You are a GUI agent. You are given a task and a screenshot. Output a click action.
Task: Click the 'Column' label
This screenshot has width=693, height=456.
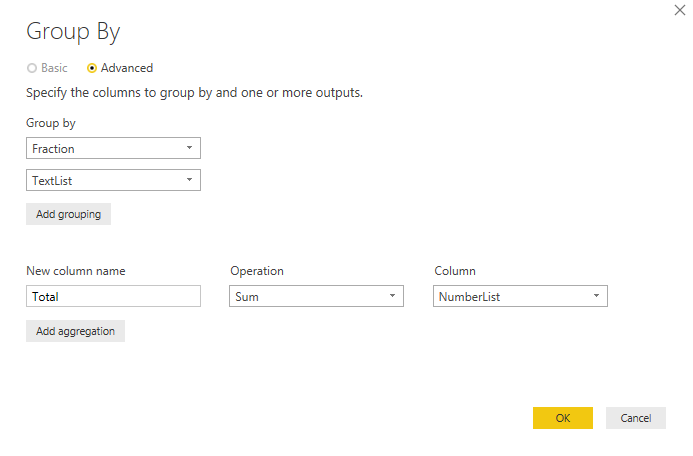[x=455, y=271]
